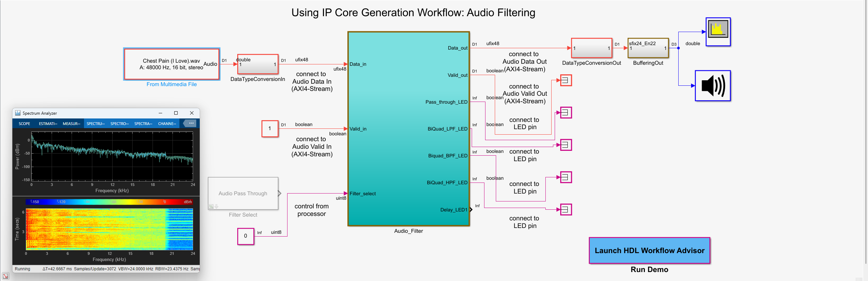Click the commented-out percent badge on Filter Select
Viewport: 868px width, 281px height.
click(211, 207)
